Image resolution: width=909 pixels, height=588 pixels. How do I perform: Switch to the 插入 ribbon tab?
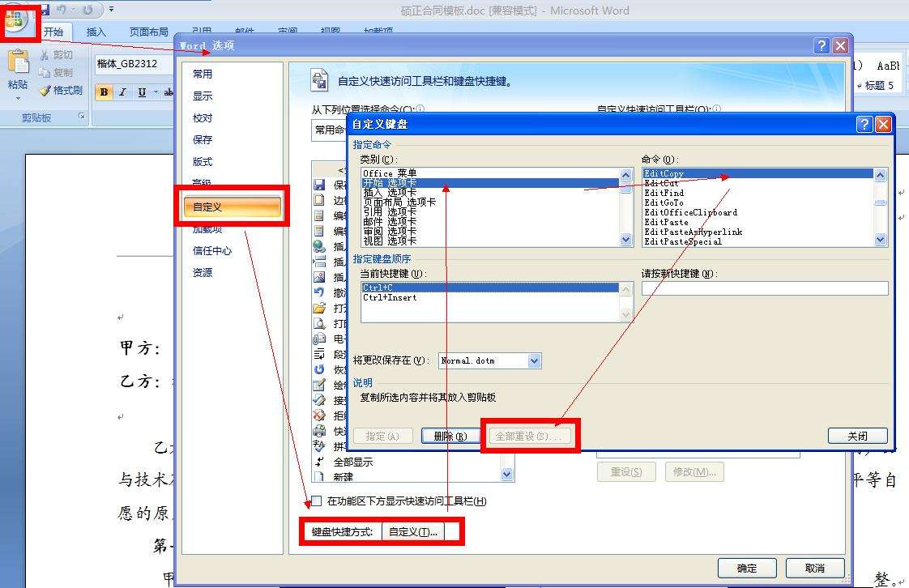click(96, 32)
